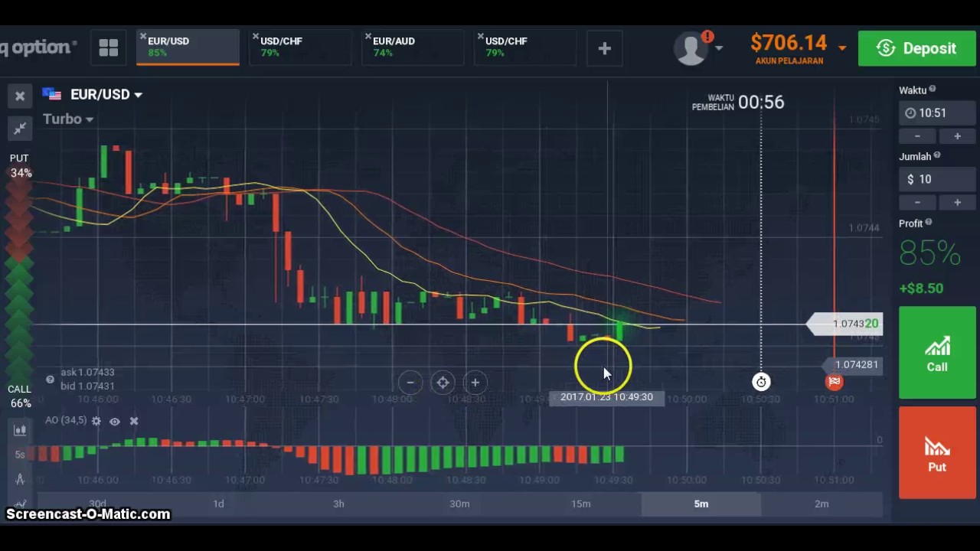Image resolution: width=980 pixels, height=551 pixels.
Task: Select the 5s candle interval
Action: [20, 455]
